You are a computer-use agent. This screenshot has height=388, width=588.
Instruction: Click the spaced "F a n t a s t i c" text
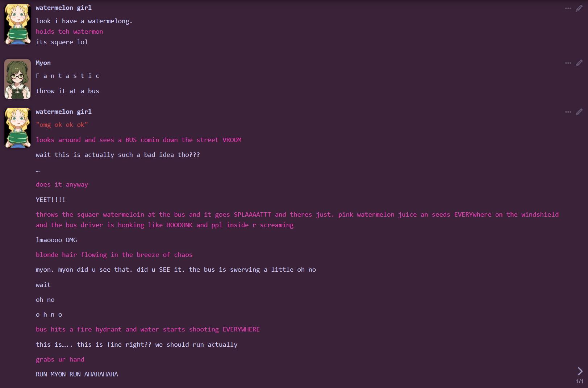point(67,76)
